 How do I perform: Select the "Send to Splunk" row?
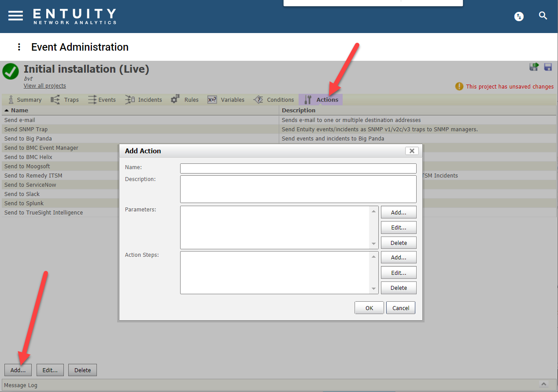[x=24, y=203]
